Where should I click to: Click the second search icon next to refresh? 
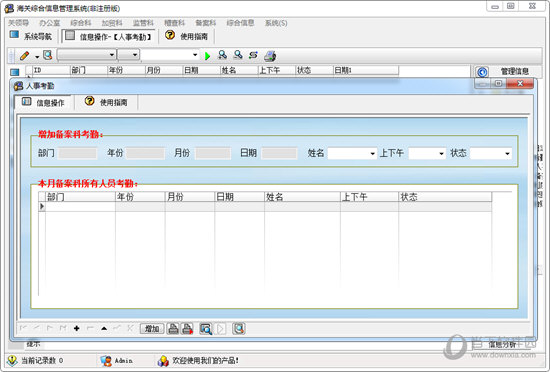(238, 55)
